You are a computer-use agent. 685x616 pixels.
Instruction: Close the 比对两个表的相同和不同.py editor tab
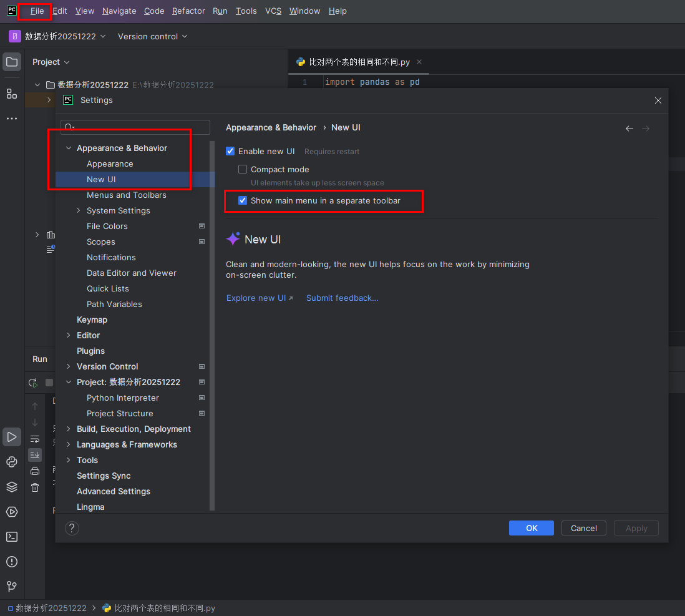(419, 62)
